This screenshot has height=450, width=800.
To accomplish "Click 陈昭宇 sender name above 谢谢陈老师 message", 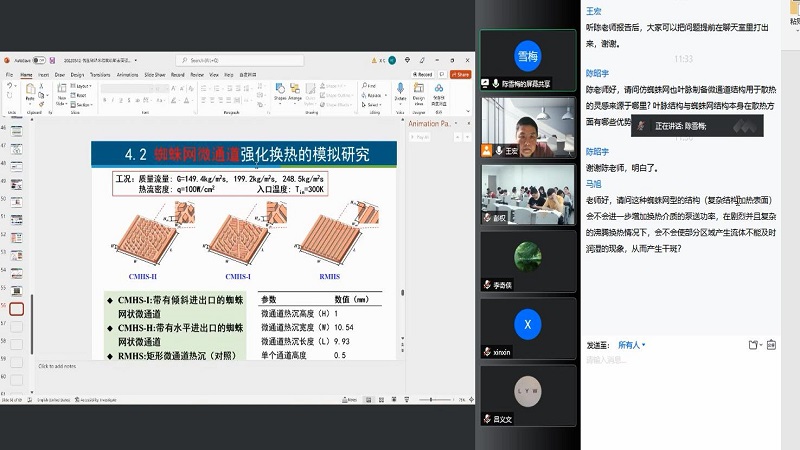I will (597, 152).
